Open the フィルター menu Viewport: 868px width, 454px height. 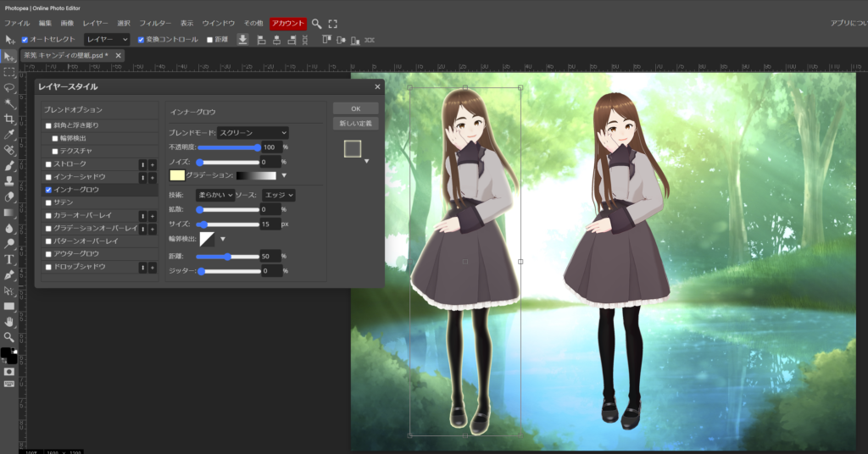click(155, 24)
